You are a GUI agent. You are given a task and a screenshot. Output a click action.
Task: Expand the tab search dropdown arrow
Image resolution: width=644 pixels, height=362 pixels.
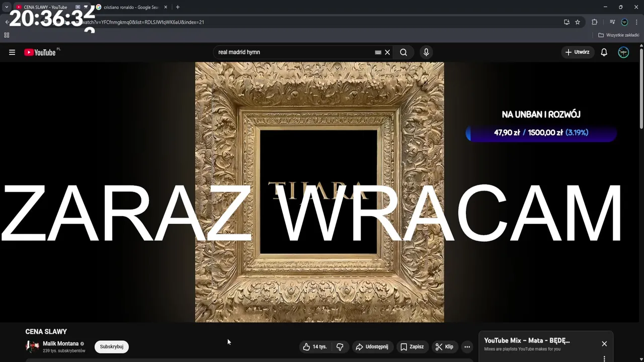6,7
